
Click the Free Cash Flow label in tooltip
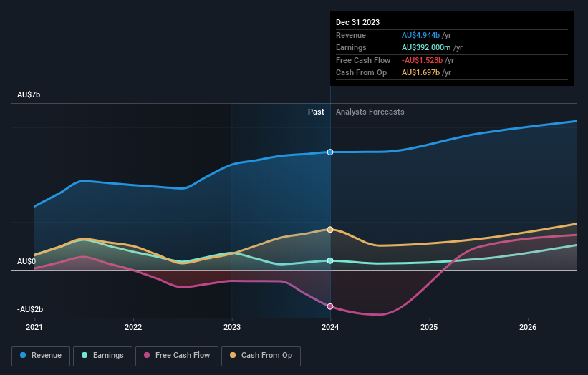click(363, 60)
